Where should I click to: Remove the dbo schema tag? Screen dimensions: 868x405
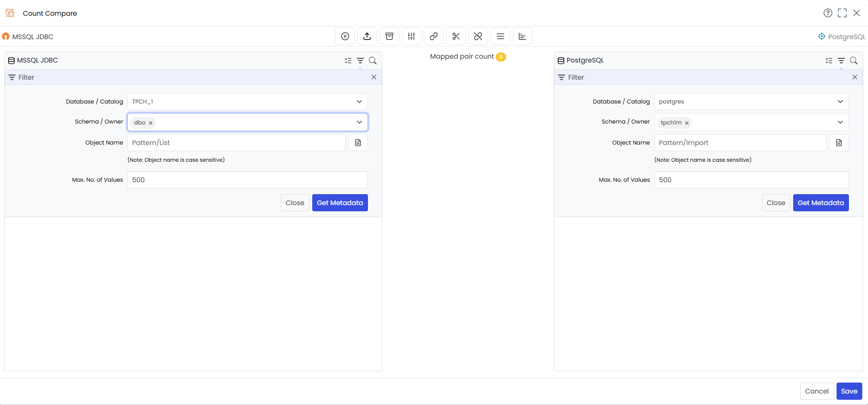coord(151,123)
